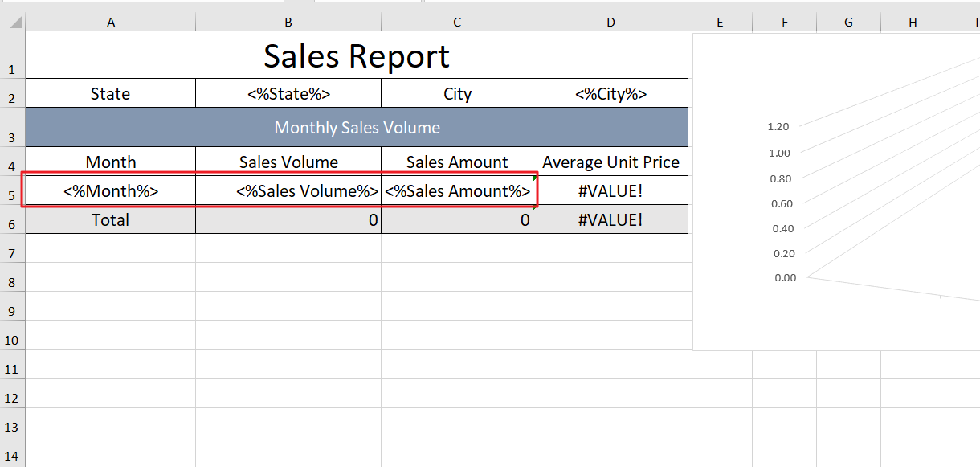Click the Sales Report title cell
Viewport: 980px width, 467px height.
pos(356,56)
